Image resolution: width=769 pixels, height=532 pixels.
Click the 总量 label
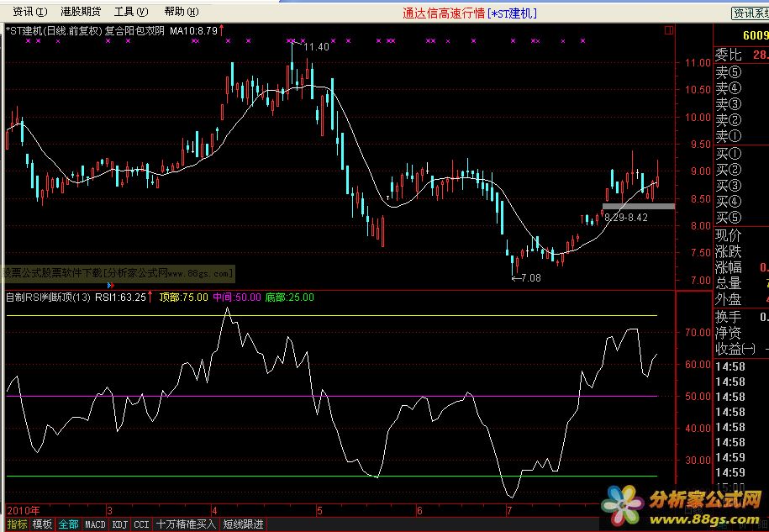[729, 283]
